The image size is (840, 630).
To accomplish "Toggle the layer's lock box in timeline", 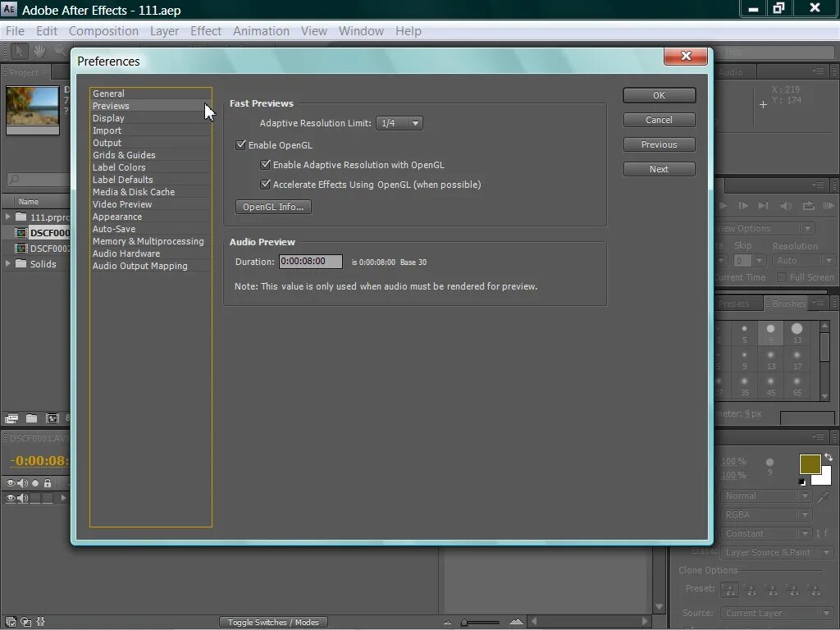I will click(x=48, y=498).
